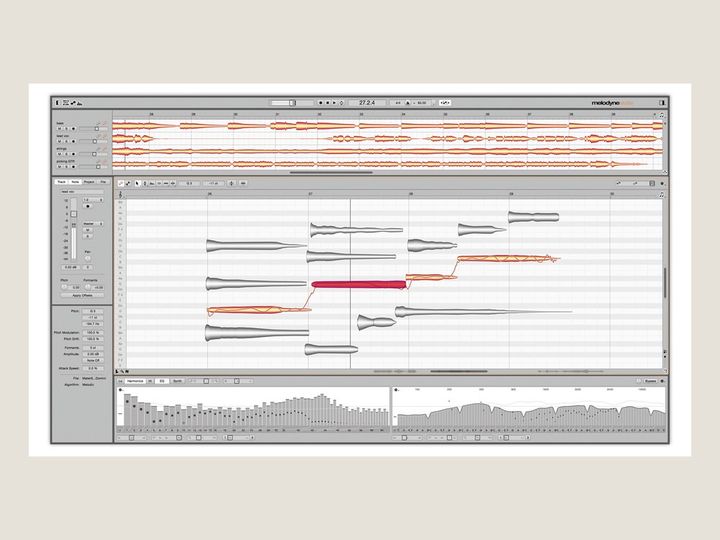Image resolution: width=720 pixels, height=540 pixels.
Task: Select the Pitch tool
Action: click(x=145, y=183)
